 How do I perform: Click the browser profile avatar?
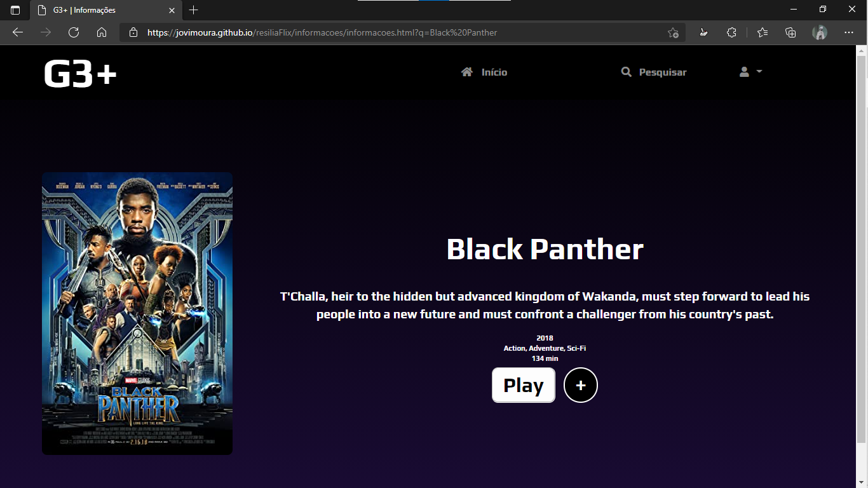pyautogui.click(x=820, y=32)
